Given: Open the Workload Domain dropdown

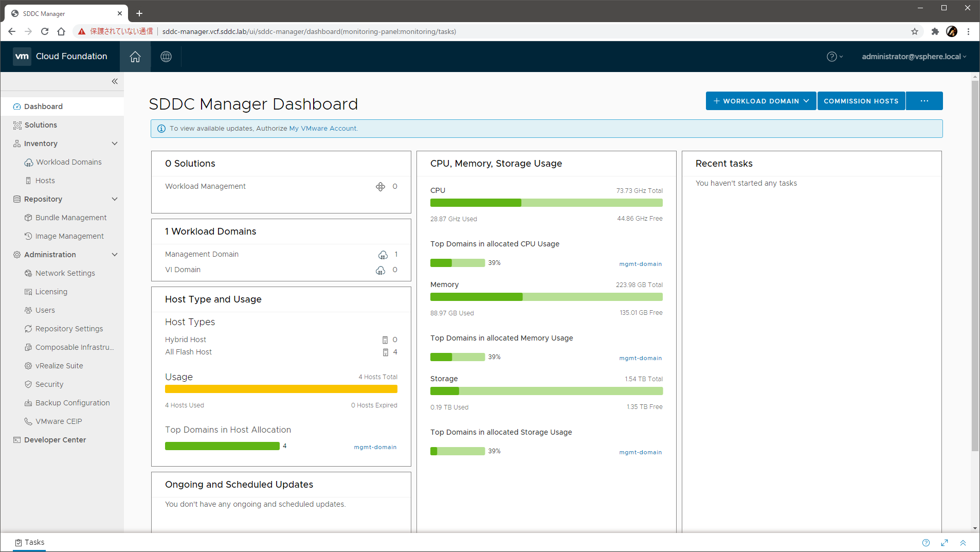Looking at the screenshot, I should pos(760,101).
